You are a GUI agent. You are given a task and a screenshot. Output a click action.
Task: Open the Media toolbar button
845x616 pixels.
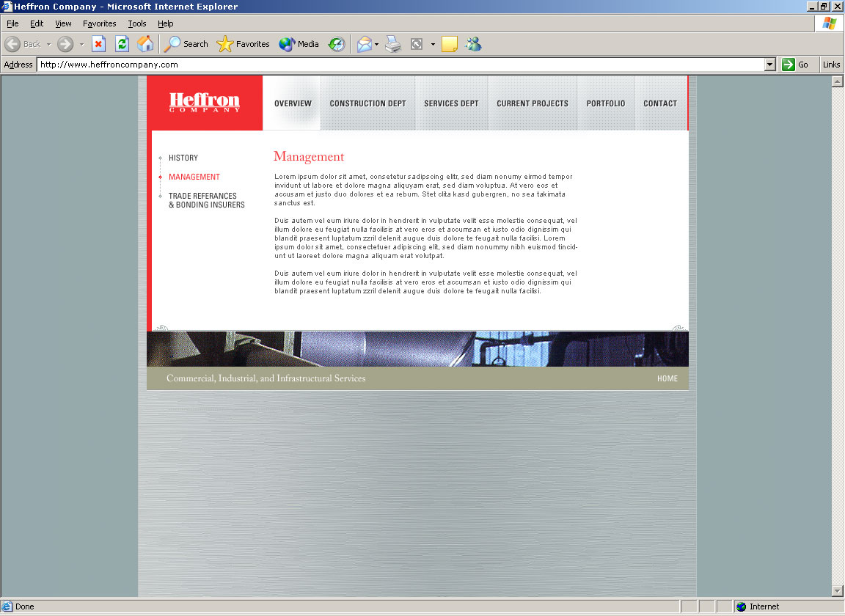[299, 44]
